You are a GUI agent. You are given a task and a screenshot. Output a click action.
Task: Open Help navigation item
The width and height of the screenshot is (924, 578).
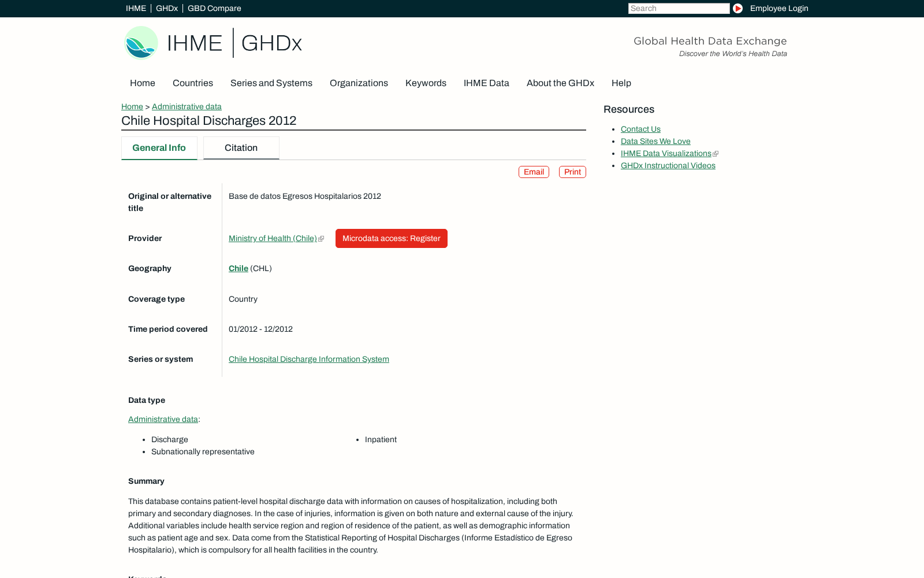(x=621, y=83)
